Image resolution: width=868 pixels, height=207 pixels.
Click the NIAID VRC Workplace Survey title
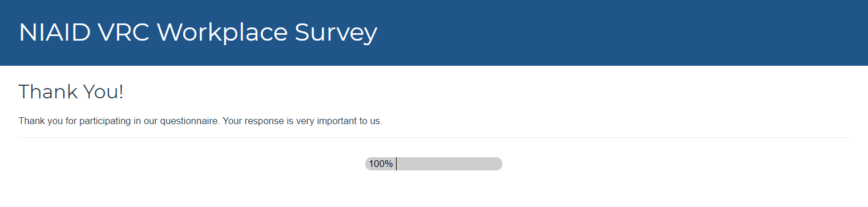tap(198, 33)
